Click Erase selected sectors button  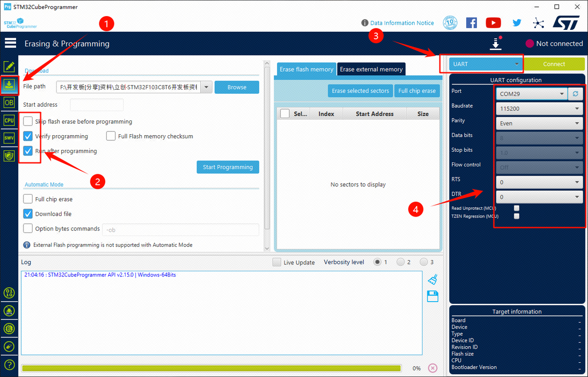[x=361, y=91]
